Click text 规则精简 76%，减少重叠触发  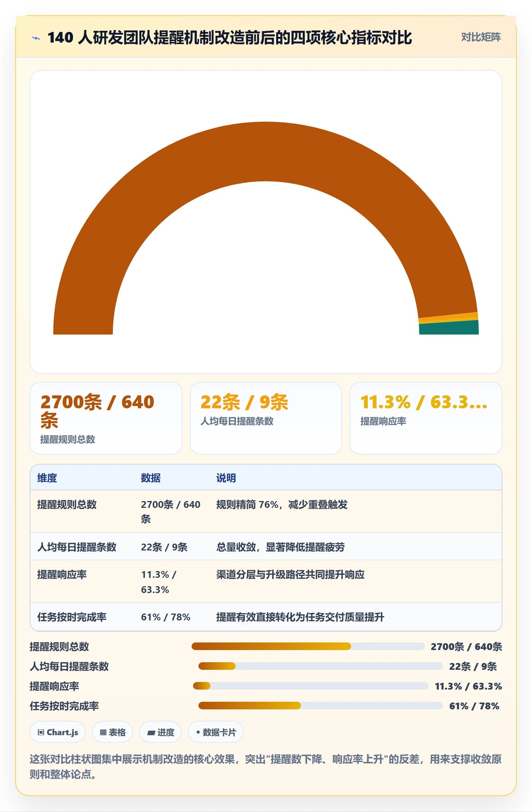pos(282,504)
